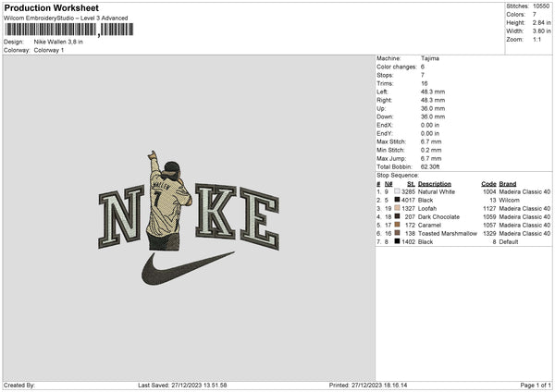Image resolution: width=555 pixels, height=392 pixels.
Task: Click the 'Default' brand entry
Action: click(509, 242)
